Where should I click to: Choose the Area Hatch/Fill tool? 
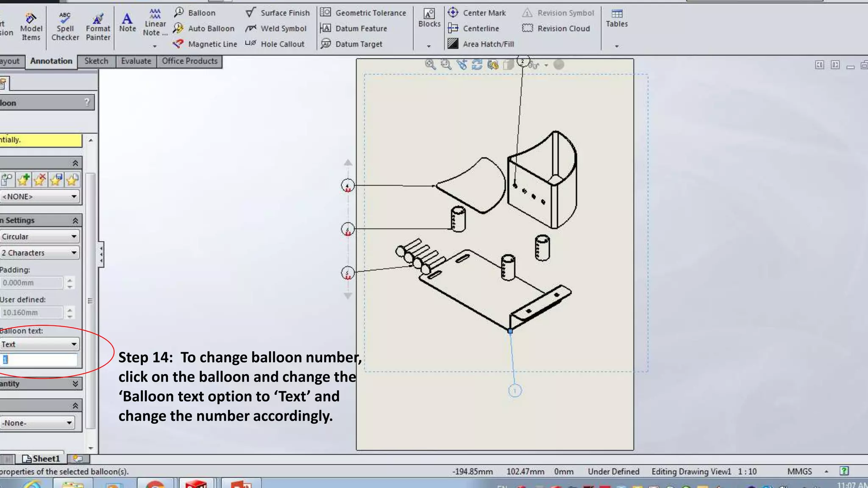[481, 44]
